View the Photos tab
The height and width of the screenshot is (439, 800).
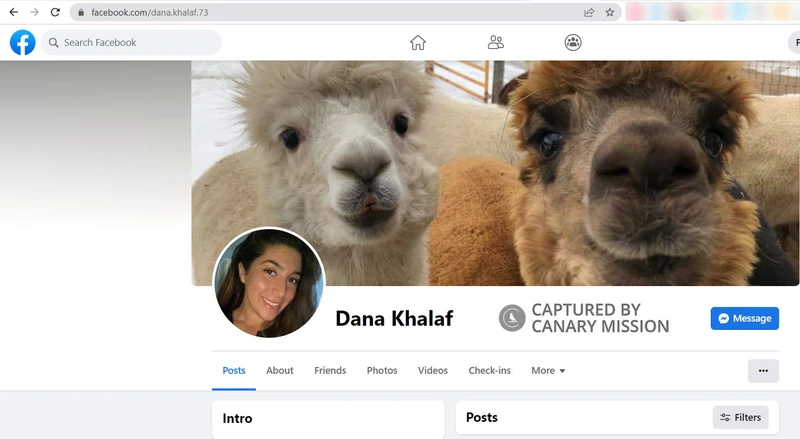(382, 371)
